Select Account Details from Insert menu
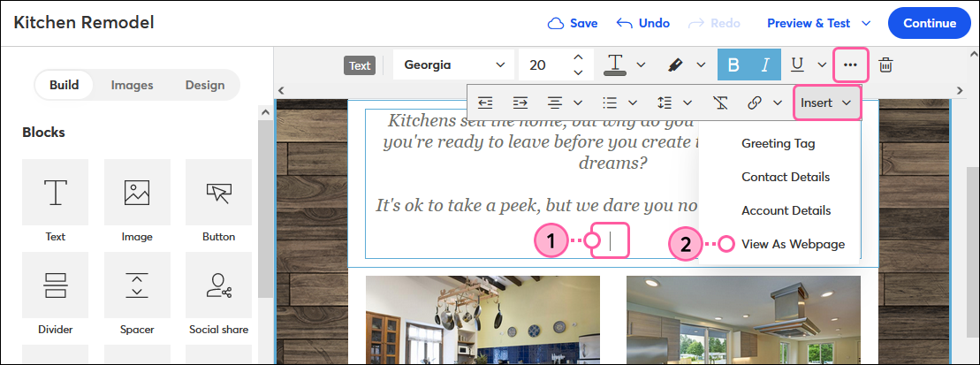The width and height of the screenshot is (980, 365). [x=786, y=210]
